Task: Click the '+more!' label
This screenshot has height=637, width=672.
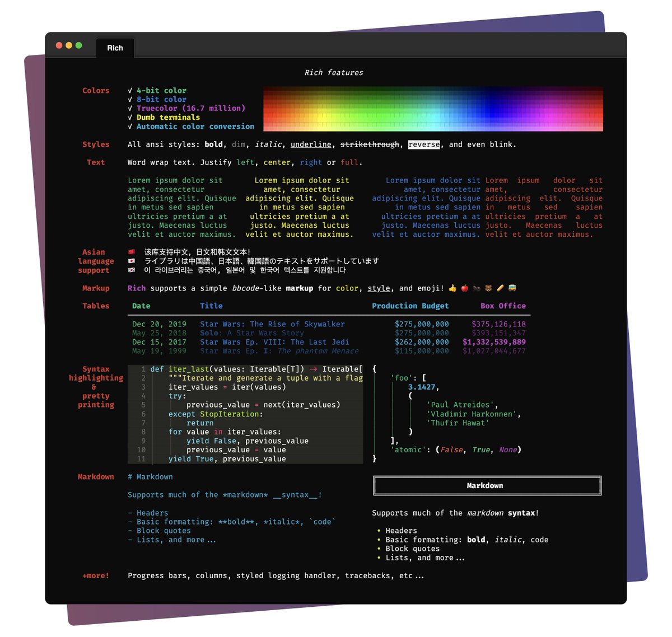Action: (x=96, y=575)
